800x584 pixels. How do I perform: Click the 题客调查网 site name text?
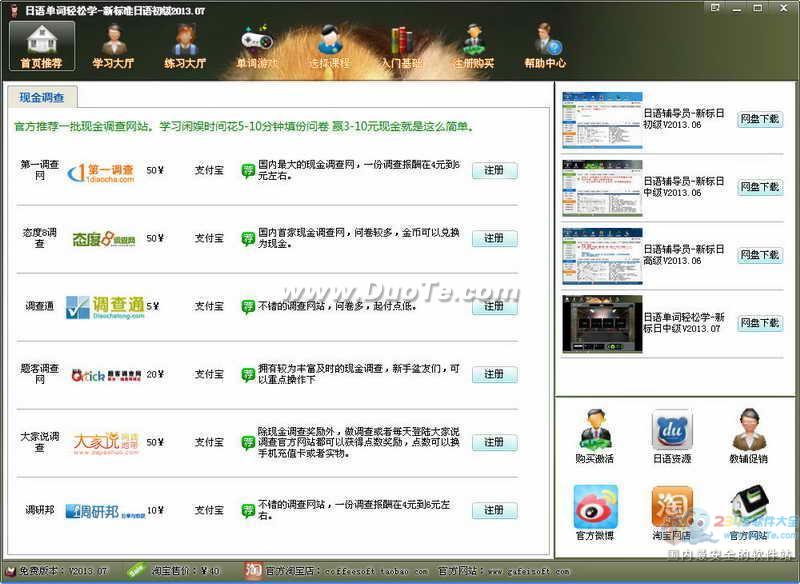pyautogui.click(x=40, y=374)
